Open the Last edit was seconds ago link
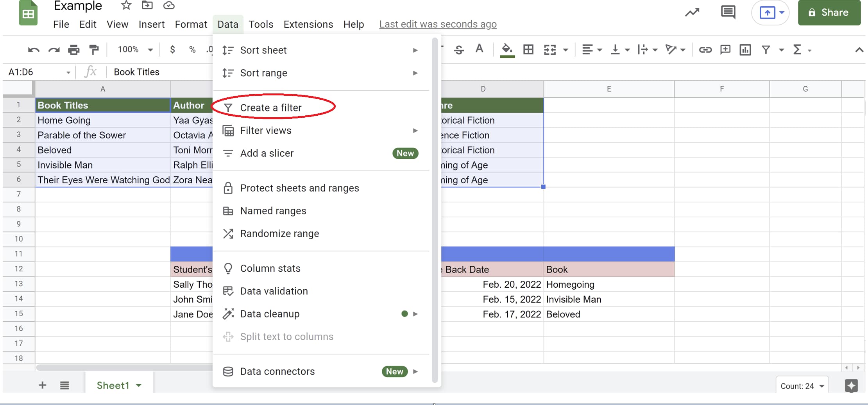This screenshot has width=868, height=405. click(438, 24)
